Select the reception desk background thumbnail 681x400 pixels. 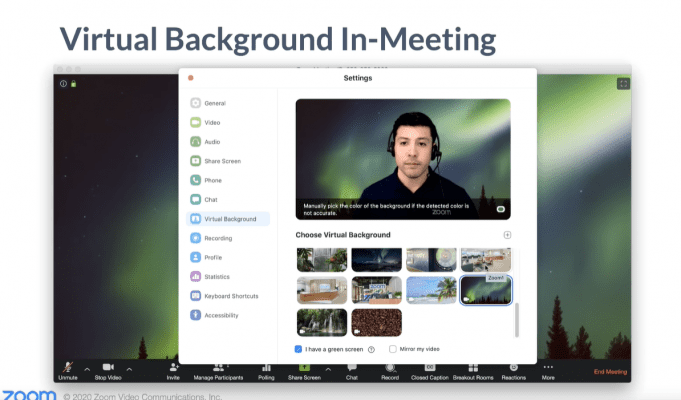(322, 290)
